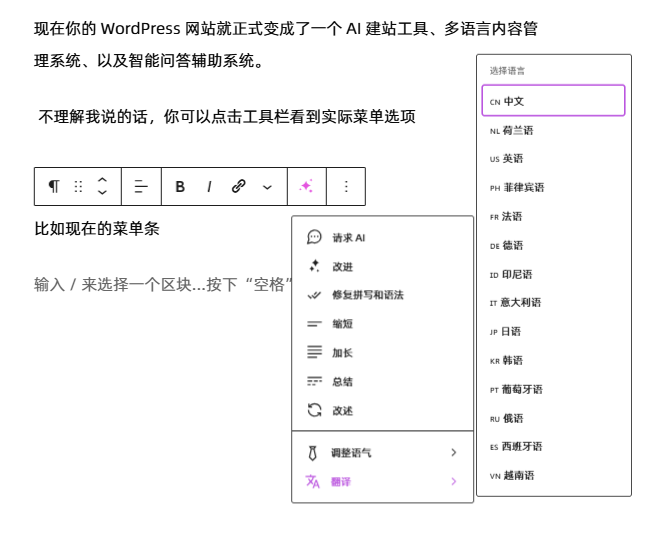The height and width of the screenshot is (536, 656).
Task: Choose 总结 to summarize content
Action: point(342,382)
